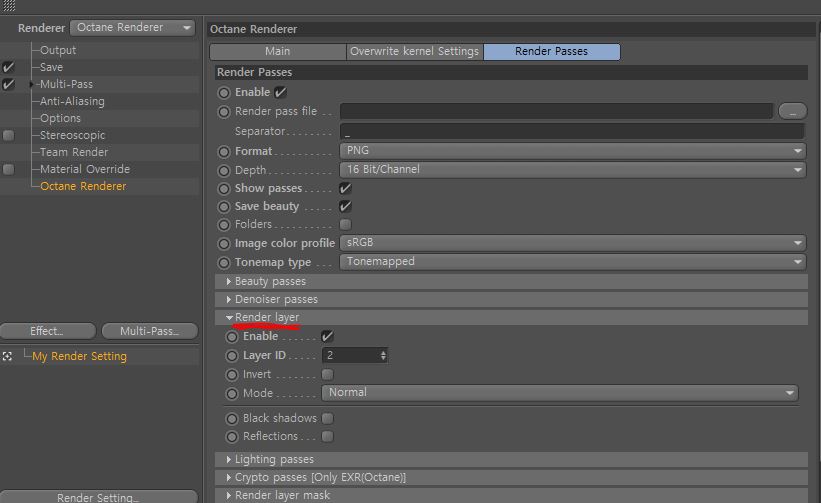Select Octane Renderer in the settings list

click(83, 186)
